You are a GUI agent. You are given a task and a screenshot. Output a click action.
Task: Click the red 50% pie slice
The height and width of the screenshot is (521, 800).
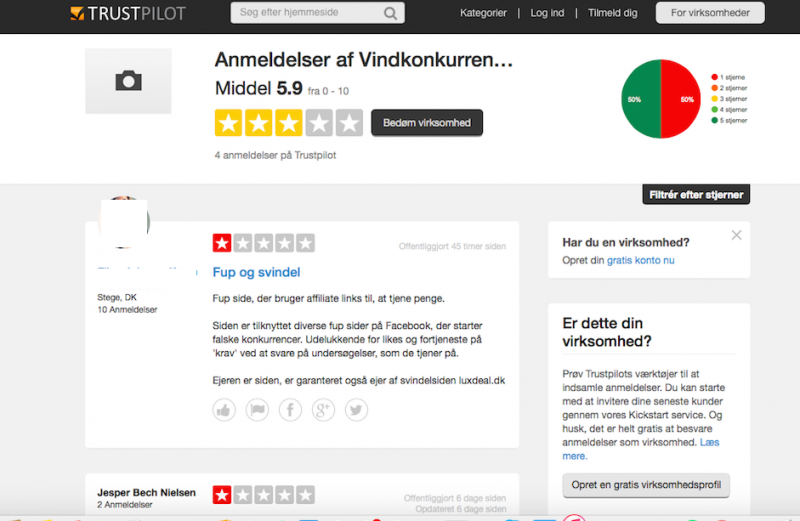click(681, 99)
